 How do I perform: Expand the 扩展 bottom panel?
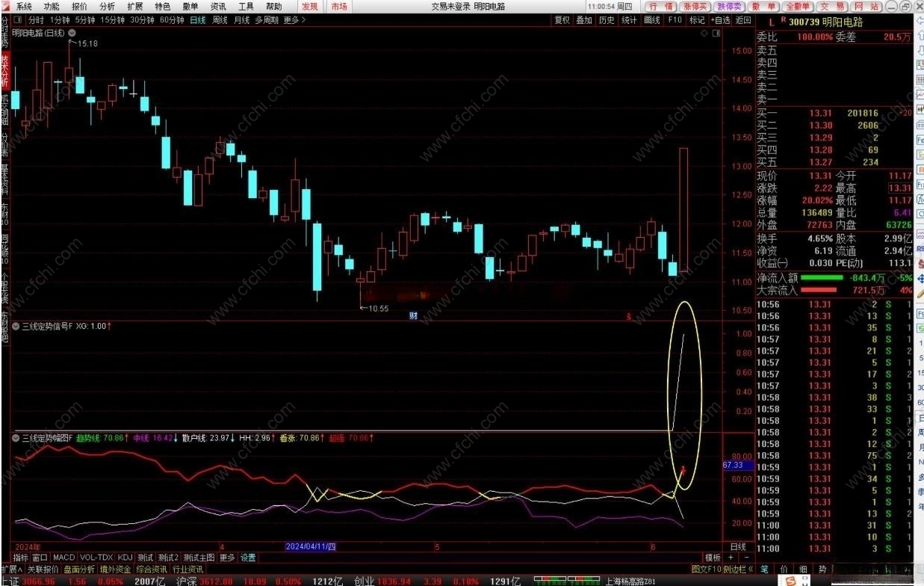pos(11,570)
